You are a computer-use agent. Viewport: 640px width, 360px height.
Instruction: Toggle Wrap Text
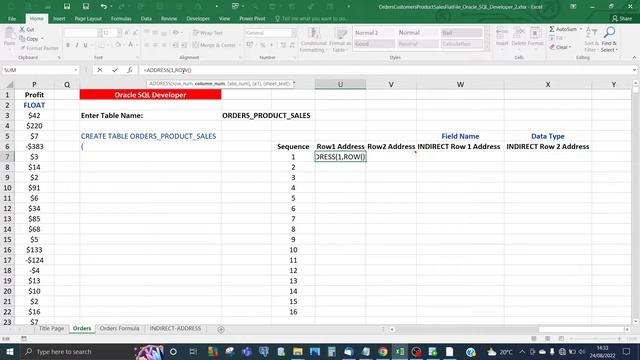tap(208, 33)
